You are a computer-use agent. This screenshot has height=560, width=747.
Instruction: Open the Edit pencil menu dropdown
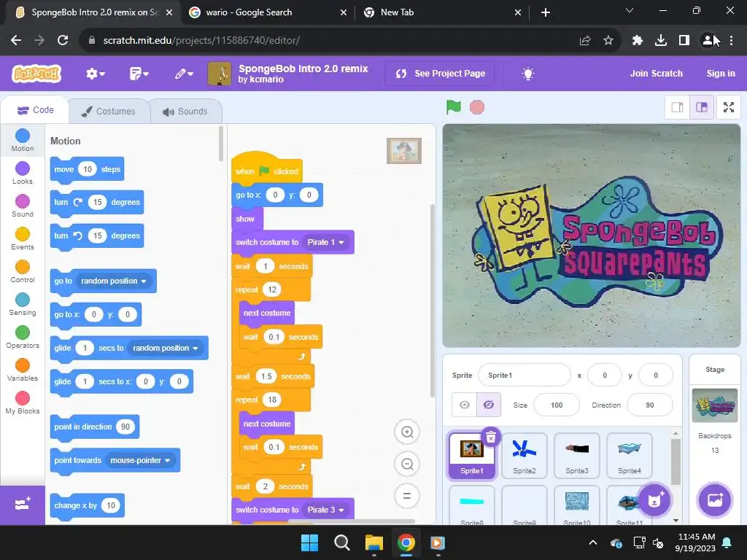[x=183, y=74]
